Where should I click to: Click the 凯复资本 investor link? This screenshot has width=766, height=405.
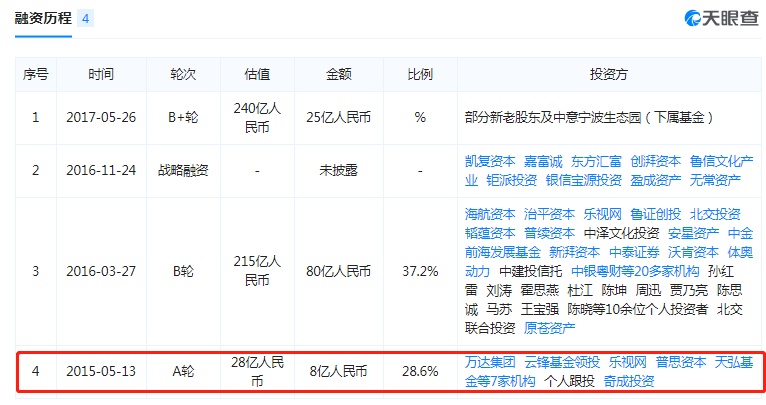490,161
